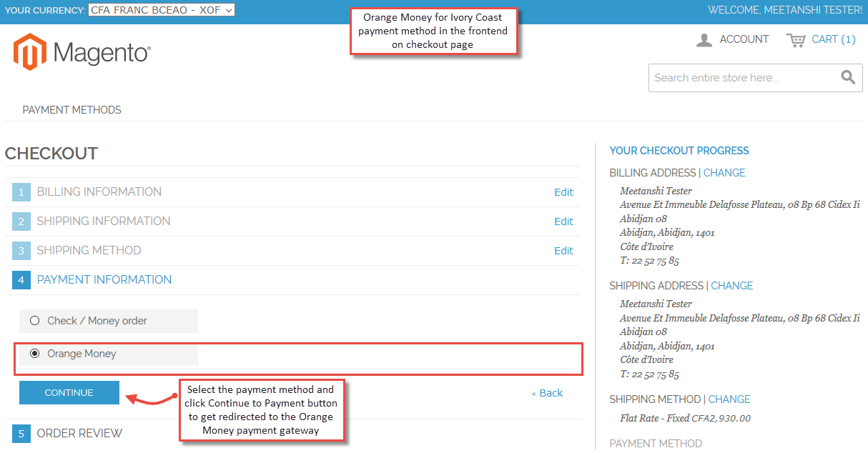Click step number 4 badge
The image size is (868, 453).
[x=21, y=280]
